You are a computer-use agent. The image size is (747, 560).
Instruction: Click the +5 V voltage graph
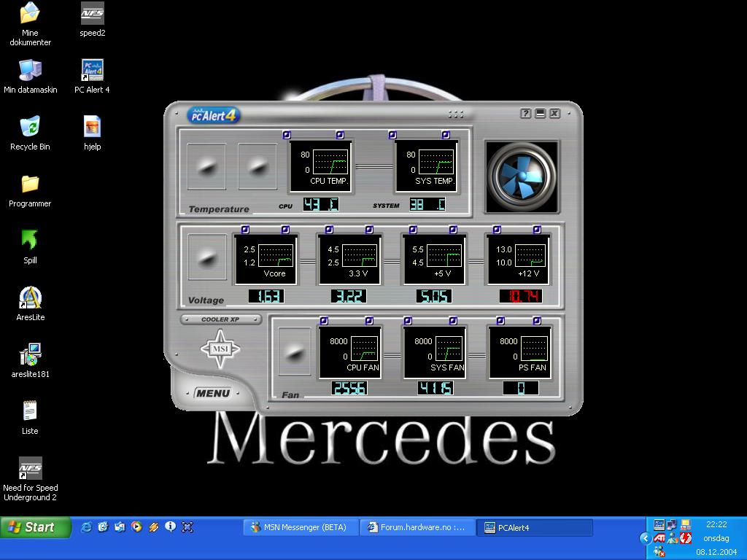tap(434, 260)
